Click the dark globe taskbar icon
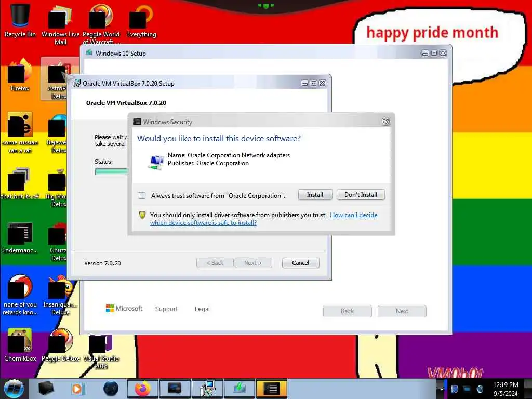The width and height of the screenshot is (532, 399). [111, 389]
